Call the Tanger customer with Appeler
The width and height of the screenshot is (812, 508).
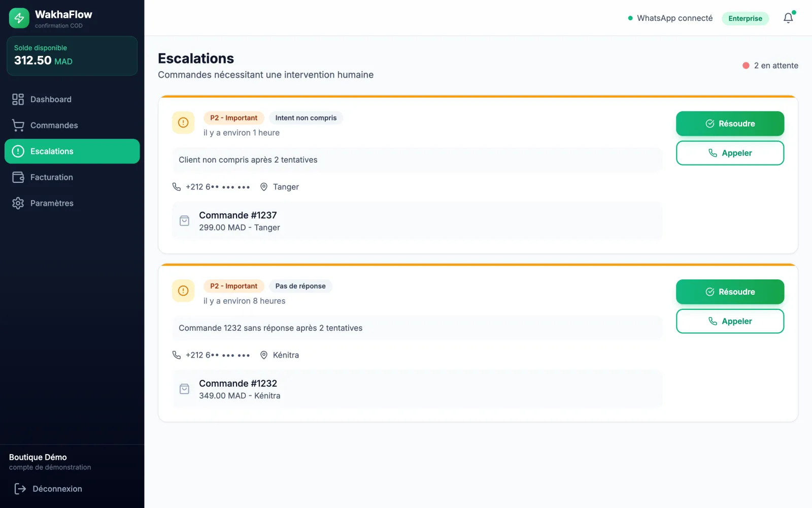730,153
